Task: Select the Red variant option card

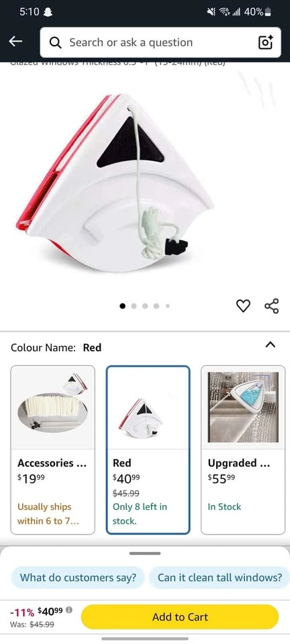Action: point(148,449)
